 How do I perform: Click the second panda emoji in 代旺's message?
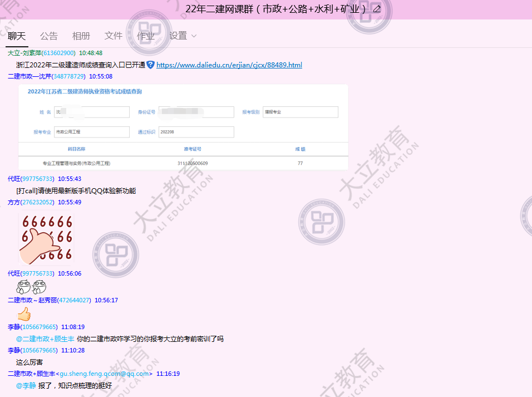point(39,287)
